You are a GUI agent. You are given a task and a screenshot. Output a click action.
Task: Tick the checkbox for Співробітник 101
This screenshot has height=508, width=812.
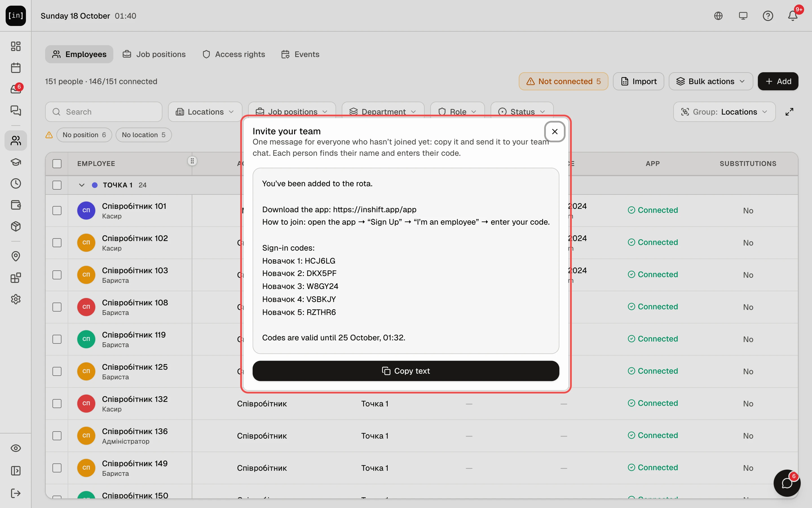coord(57,211)
